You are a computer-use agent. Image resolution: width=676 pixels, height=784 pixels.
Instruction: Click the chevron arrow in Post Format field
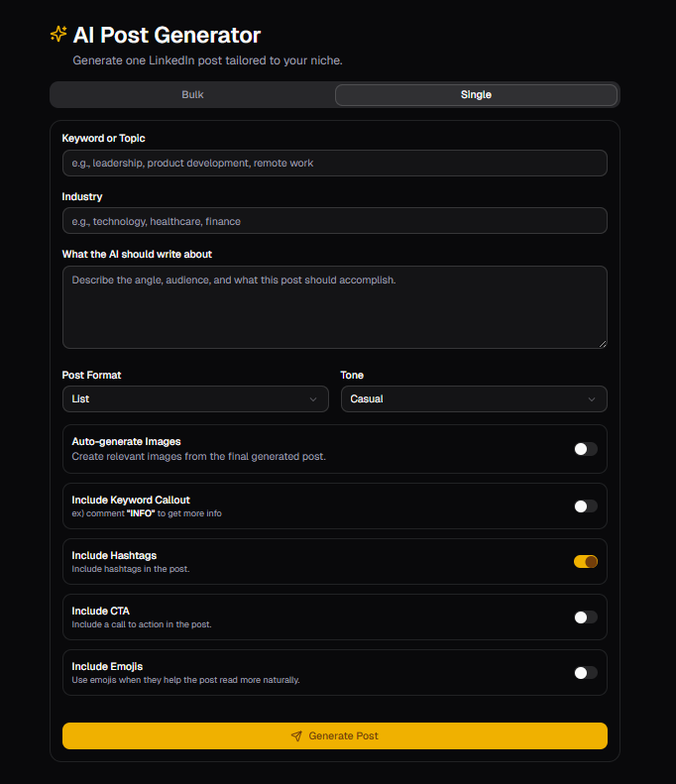coord(314,399)
